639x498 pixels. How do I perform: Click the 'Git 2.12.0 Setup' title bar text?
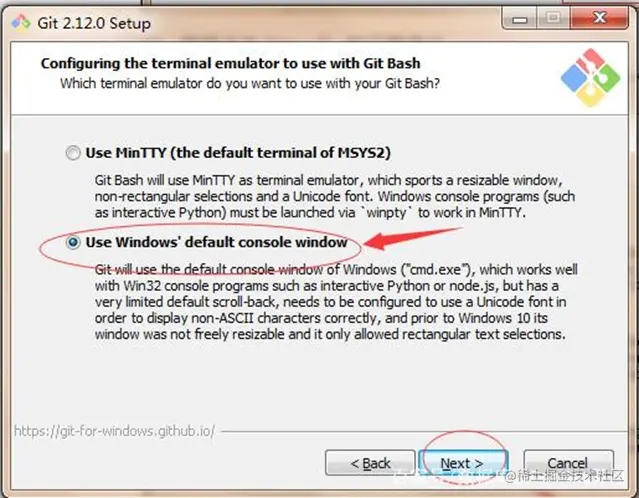coord(94,23)
